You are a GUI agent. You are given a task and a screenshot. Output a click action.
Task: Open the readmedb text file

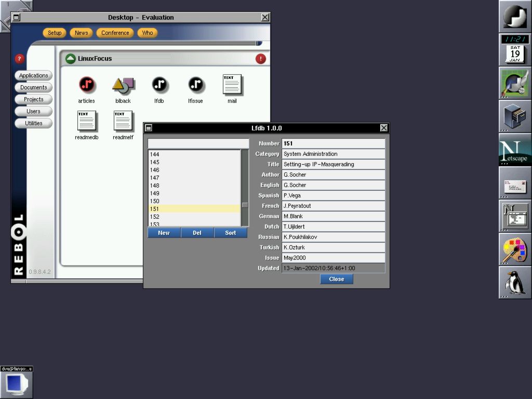click(86, 121)
